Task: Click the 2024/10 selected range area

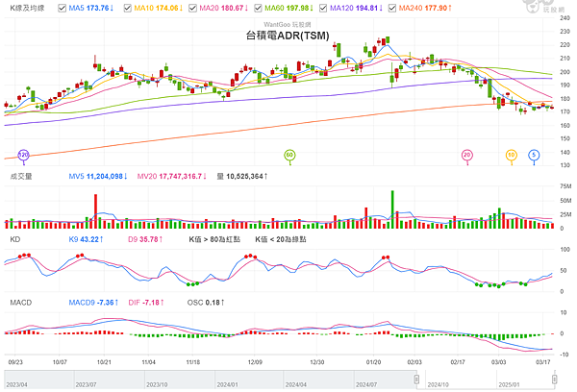Action: (461, 380)
